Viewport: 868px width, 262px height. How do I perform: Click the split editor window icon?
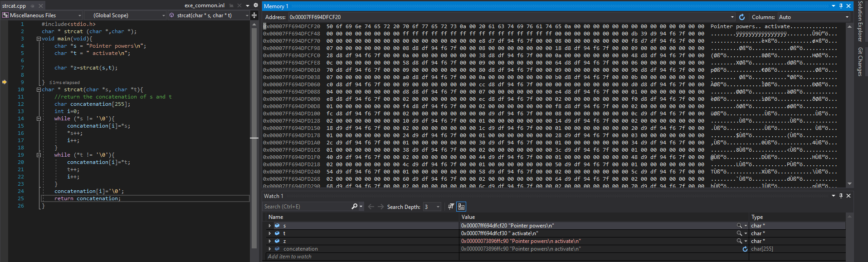click(254, 15)
